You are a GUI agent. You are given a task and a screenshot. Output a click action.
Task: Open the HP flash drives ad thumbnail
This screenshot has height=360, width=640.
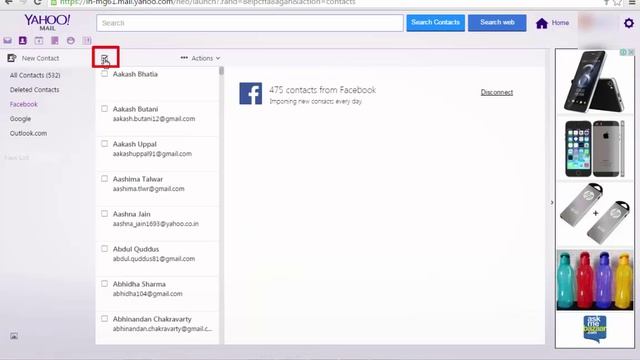coord(595,214)
